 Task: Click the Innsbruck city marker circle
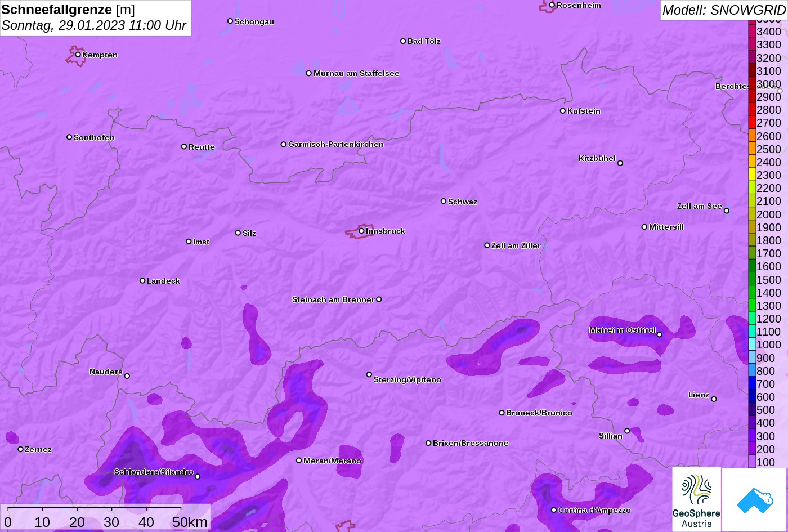point(361,231)
